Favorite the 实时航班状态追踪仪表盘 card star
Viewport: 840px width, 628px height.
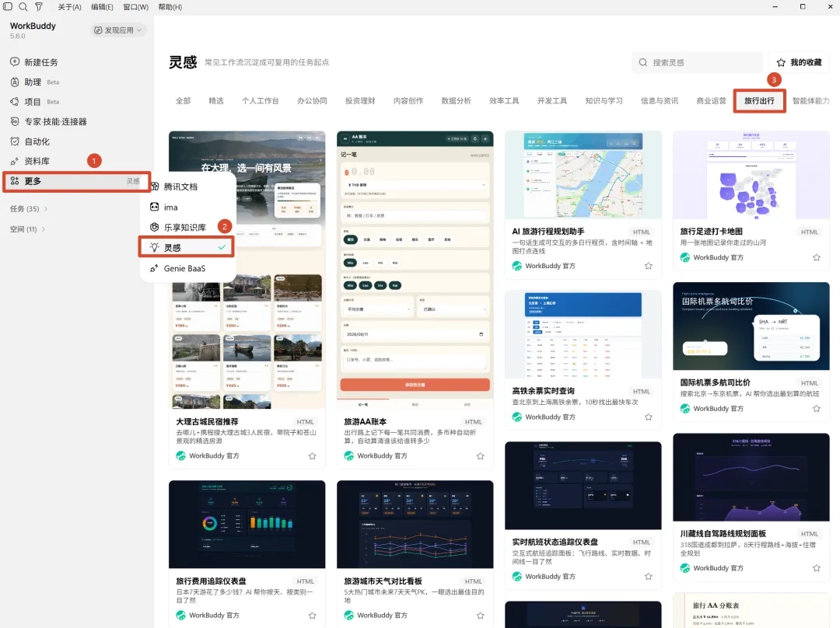(x=648, y=577)
